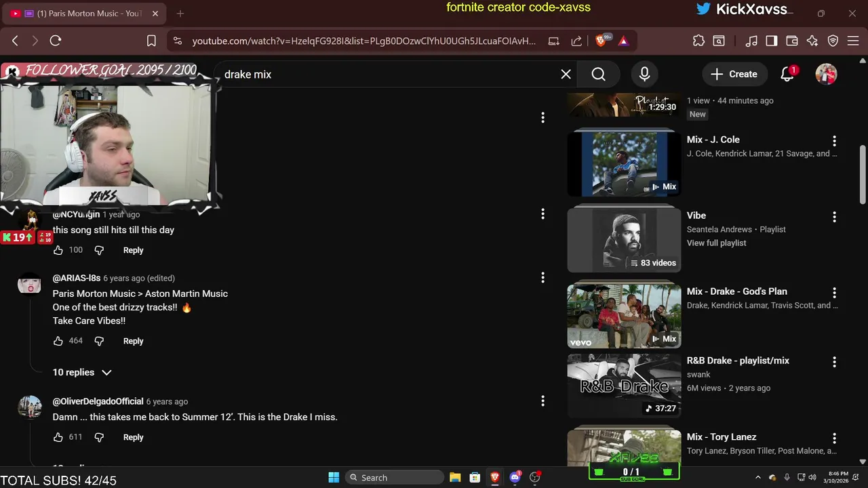Show hidden system tray icons

[x=757, y=477]
